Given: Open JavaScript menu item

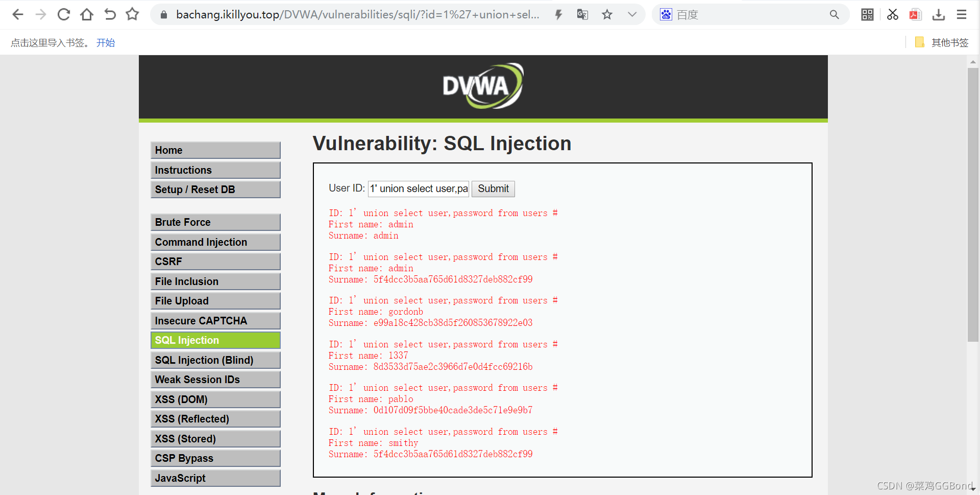Looking at the screenshot, I should 215,478.
